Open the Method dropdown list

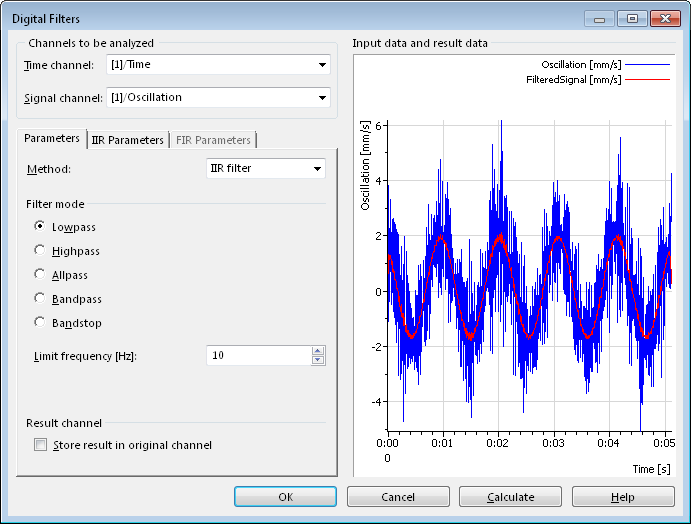[x=316, y=168]
